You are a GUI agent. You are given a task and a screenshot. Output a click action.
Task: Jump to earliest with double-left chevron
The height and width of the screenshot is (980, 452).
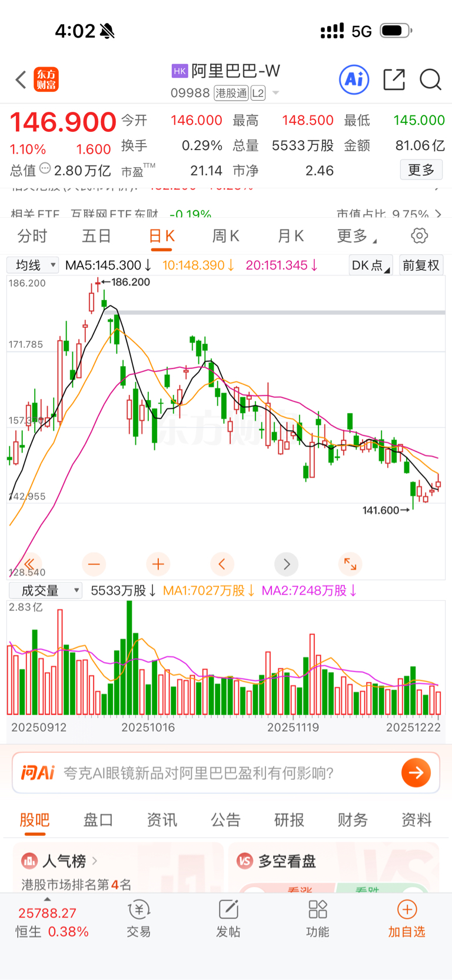point(30,564)
